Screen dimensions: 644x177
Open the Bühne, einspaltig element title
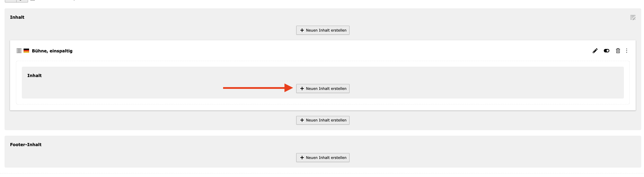[52, 51]
